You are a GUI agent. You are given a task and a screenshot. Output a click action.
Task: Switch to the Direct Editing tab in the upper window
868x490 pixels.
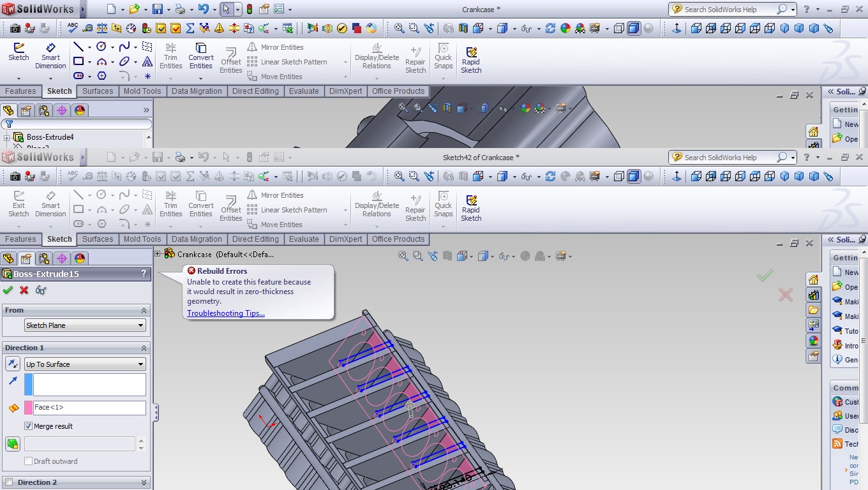point(255,91)
